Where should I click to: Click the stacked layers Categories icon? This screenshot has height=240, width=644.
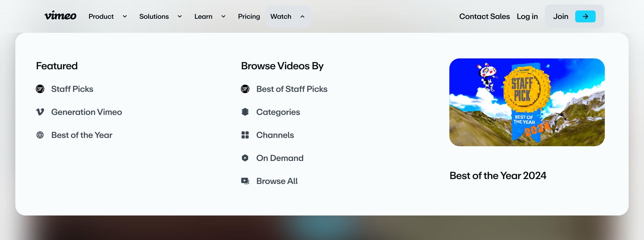pos(245,112)
